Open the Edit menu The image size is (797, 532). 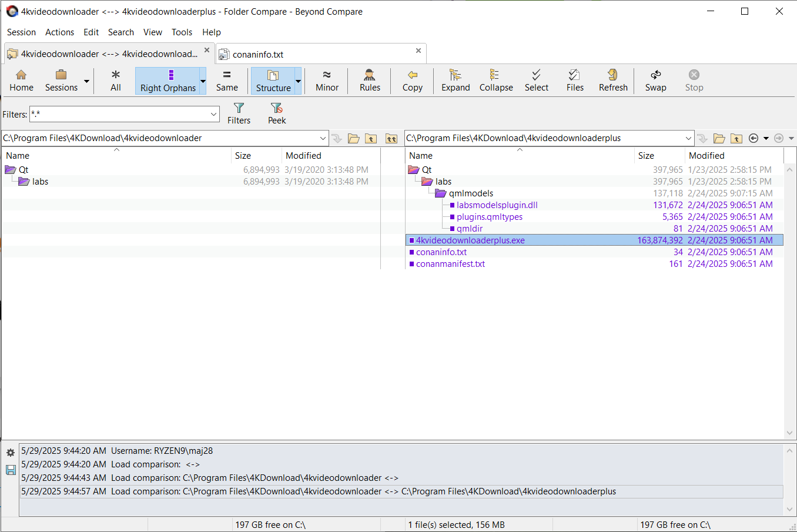pos(91,32)
